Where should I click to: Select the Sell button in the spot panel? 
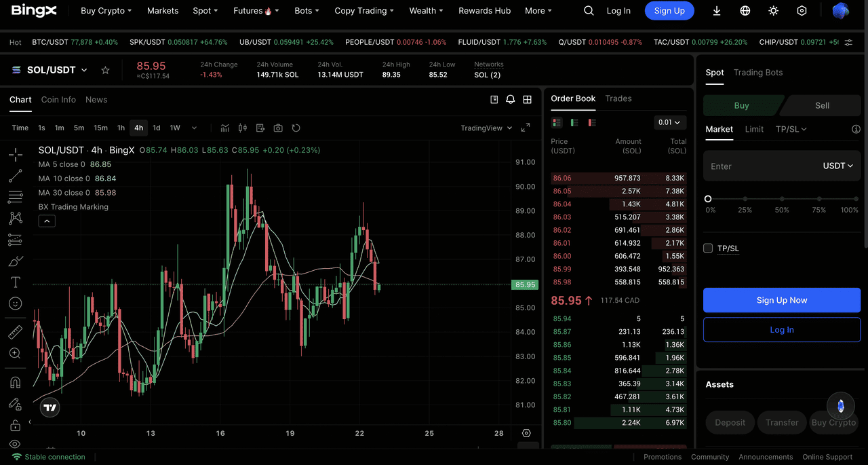(x=822, y=105)
